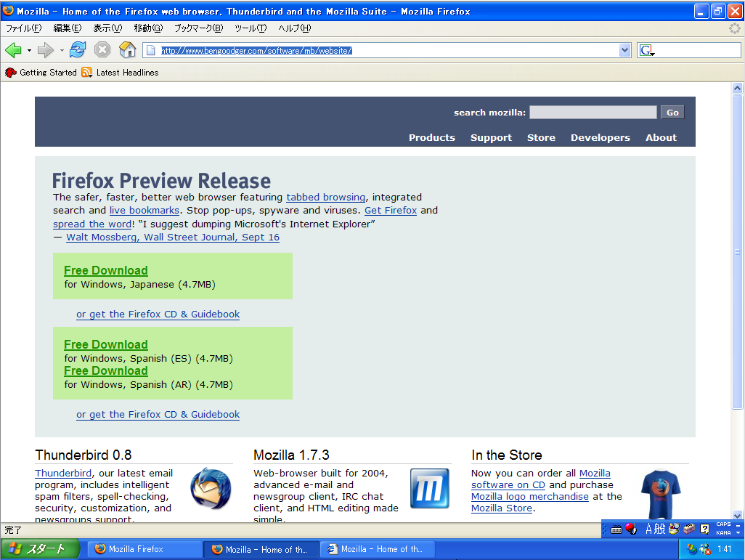Open the Walt Mossberg Wall Street Journal link
The height and width of the screenshot is (560, 745).
tap(173, 237)
